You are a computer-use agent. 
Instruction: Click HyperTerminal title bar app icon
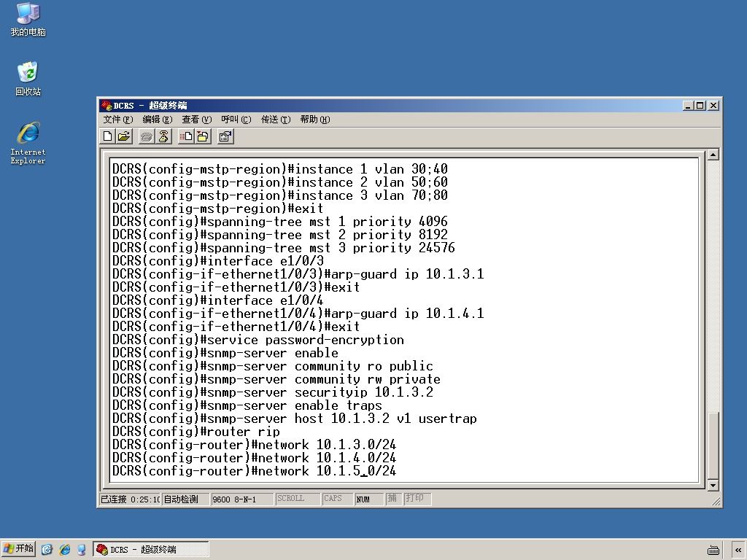coord(107,105)
